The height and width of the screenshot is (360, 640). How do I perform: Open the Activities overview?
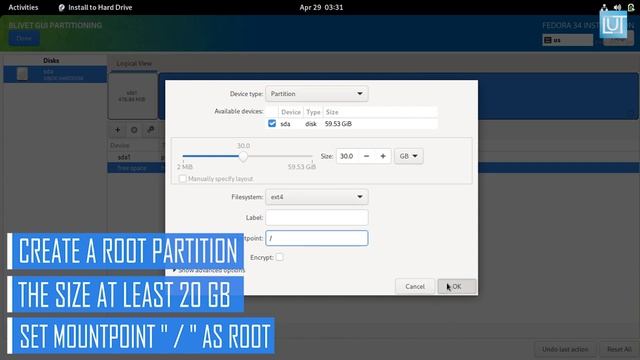pyautogui.click(x=23, y=7)
